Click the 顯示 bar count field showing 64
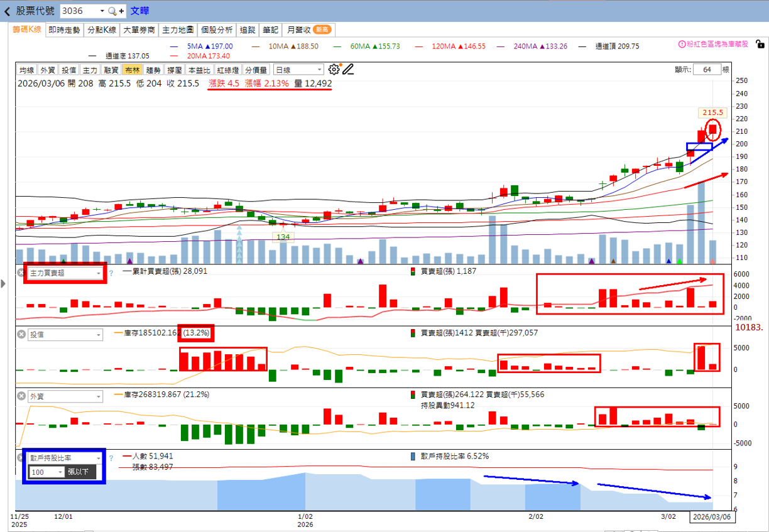This screenshot has height=532, width=769. [x=707, y=70]
